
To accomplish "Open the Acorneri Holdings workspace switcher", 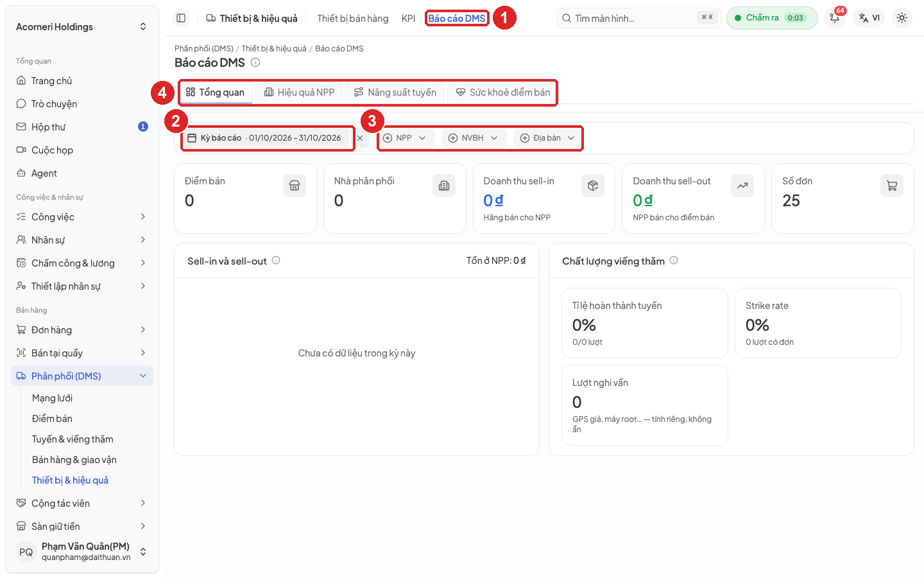I will (x=82, y=27).
